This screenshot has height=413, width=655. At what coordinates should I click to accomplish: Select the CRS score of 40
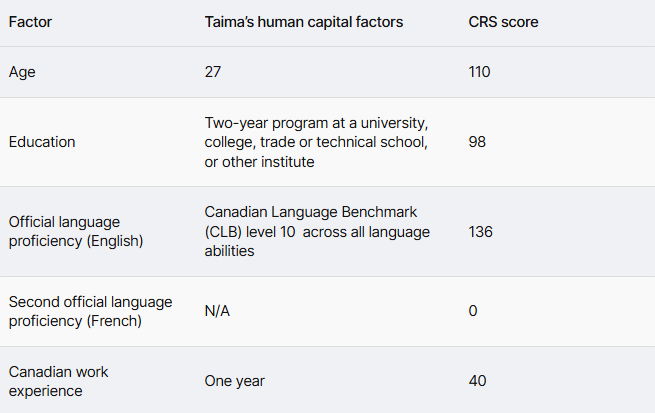coord(477,381)
